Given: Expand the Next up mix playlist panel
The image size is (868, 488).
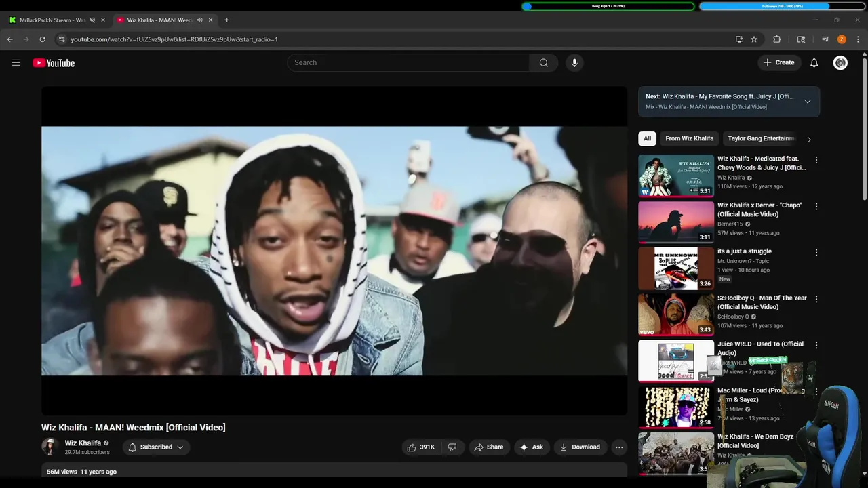Looking at the screenshot, I should tap(808, 102).
